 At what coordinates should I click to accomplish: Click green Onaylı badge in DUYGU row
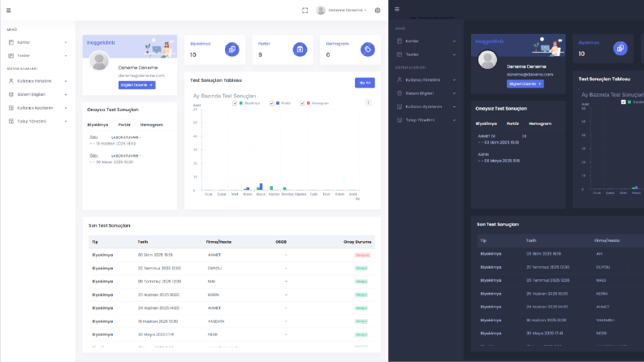[x=361, y=269]
